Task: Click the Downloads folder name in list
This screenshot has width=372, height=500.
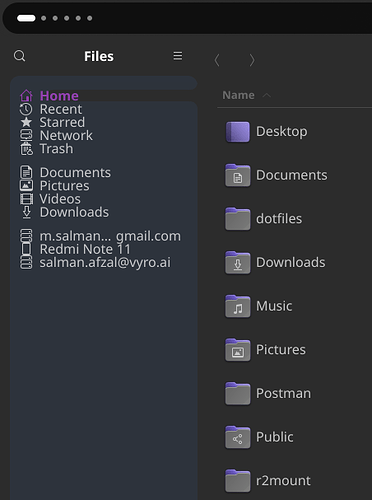Action: coord(290,263)
